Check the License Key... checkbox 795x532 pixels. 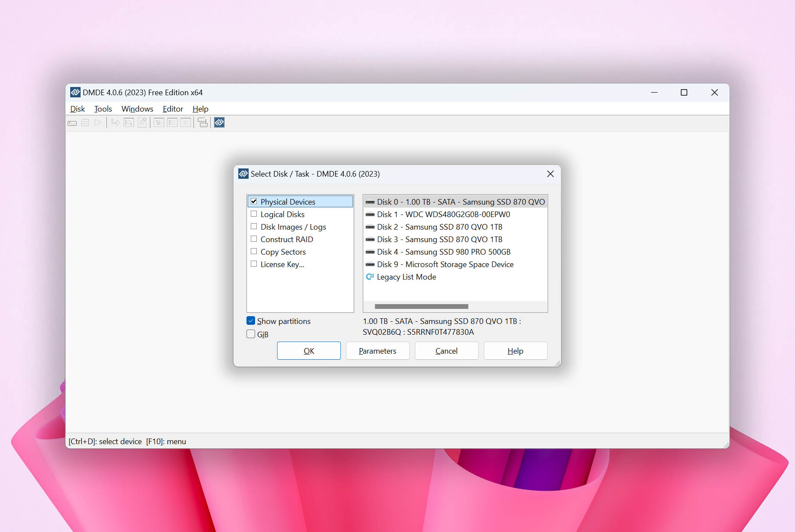[x=254, y=264]
